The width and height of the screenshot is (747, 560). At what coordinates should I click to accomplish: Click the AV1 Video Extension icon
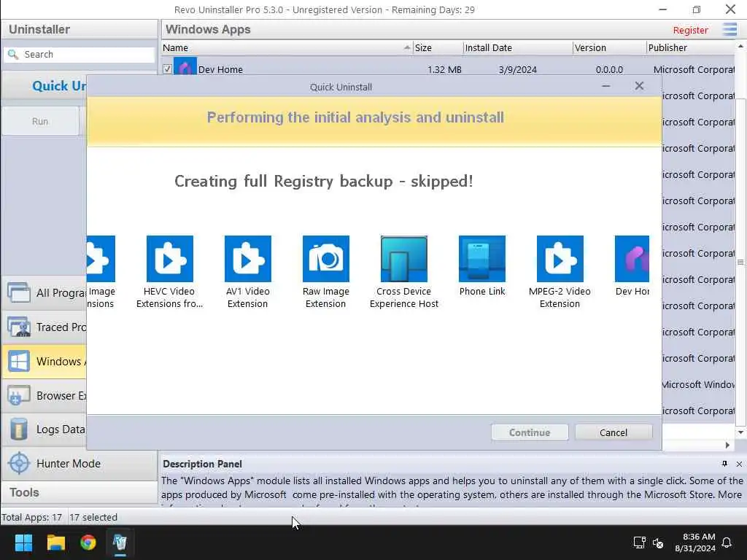[248, 259]
